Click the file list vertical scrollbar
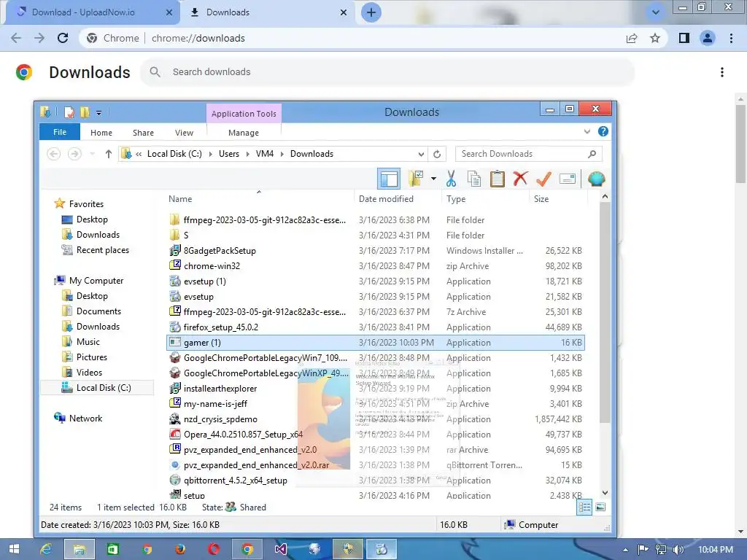 tap(605, 312)
